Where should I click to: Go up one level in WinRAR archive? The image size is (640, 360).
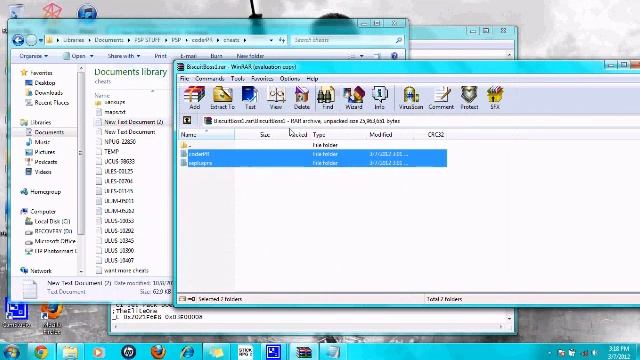(x=187, y=120)
